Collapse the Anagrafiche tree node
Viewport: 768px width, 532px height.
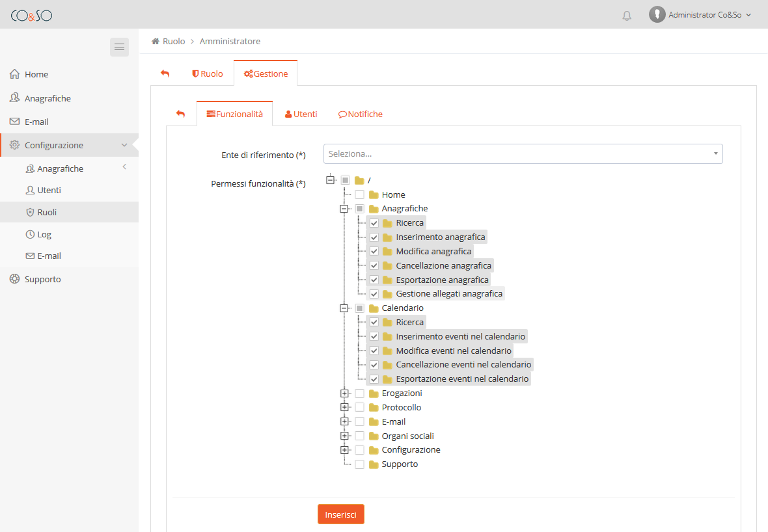click(x=344, y=209)
